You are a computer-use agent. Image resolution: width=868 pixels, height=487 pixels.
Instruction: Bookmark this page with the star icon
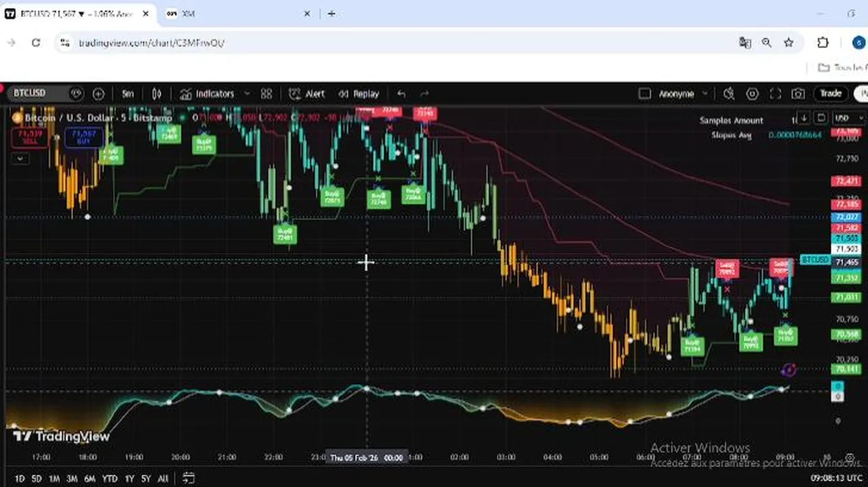pos(788,43)
